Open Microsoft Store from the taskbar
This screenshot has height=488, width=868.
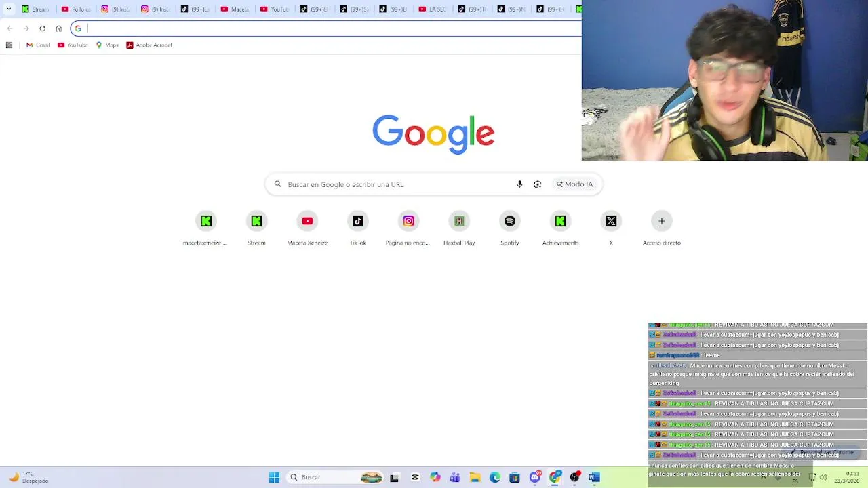[515, 477]
